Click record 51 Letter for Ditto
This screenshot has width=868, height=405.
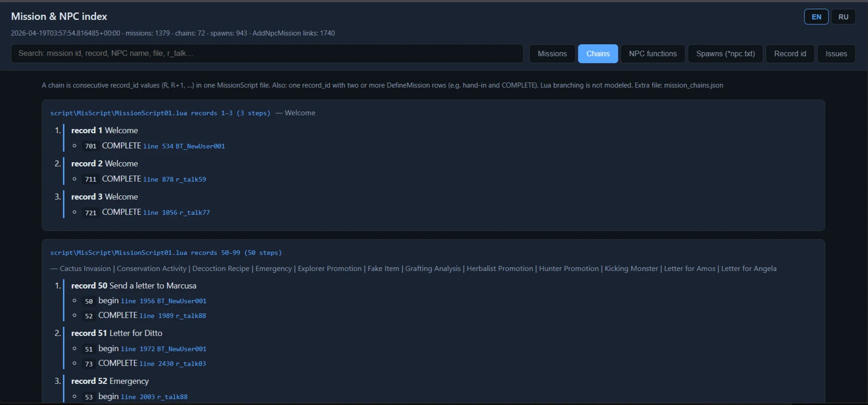point(117,333)
